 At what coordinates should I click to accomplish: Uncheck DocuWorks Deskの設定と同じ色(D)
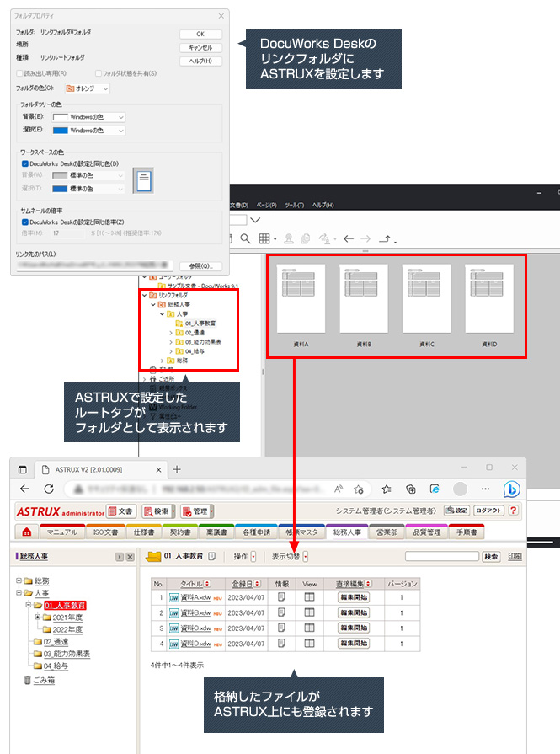[x=25, y=164]
